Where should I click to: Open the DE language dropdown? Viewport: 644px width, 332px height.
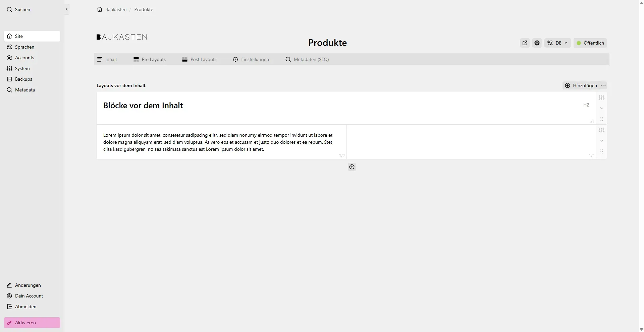pyautogui.click(x=557, y=43)
